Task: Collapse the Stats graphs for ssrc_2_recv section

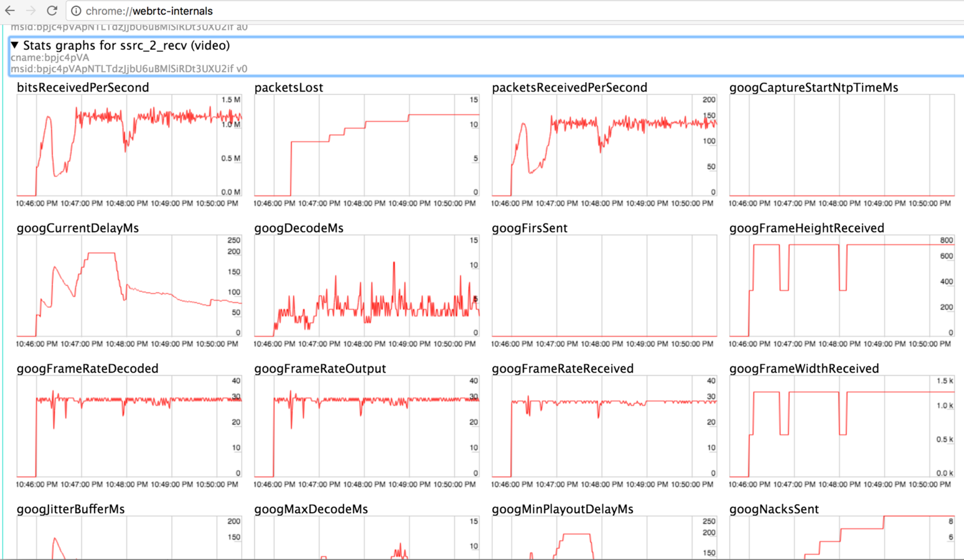Action: (x=14, y=45)
